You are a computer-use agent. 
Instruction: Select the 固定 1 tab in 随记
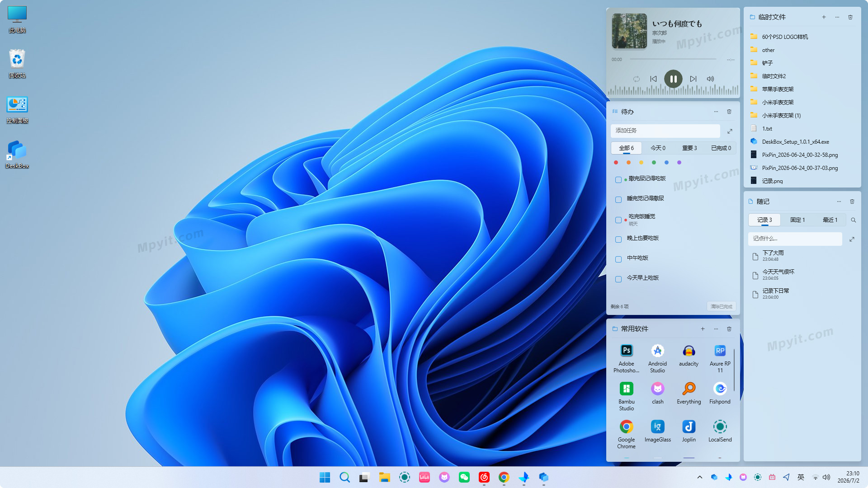click(x=797, y=220)
